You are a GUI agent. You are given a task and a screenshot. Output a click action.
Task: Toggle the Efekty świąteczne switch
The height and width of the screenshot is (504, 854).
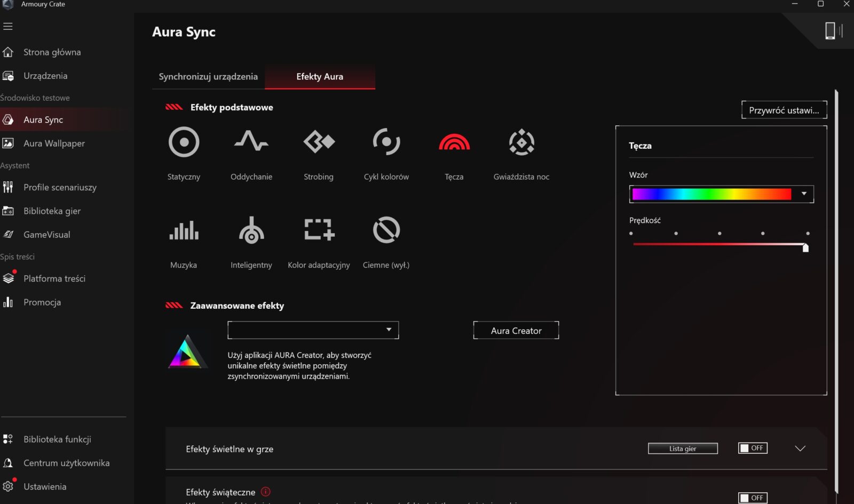753,498
